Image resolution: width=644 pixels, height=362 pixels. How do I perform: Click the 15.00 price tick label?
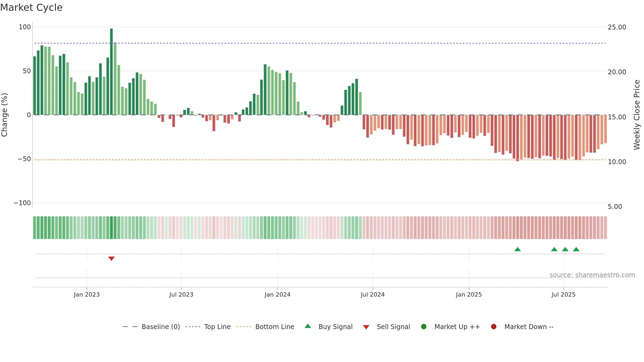617,117
